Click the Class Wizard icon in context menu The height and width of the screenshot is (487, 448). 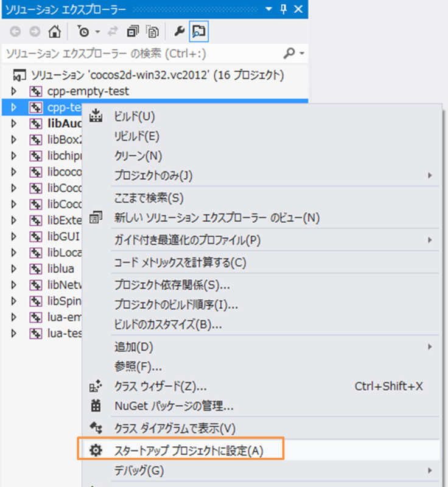coord(96,386)
